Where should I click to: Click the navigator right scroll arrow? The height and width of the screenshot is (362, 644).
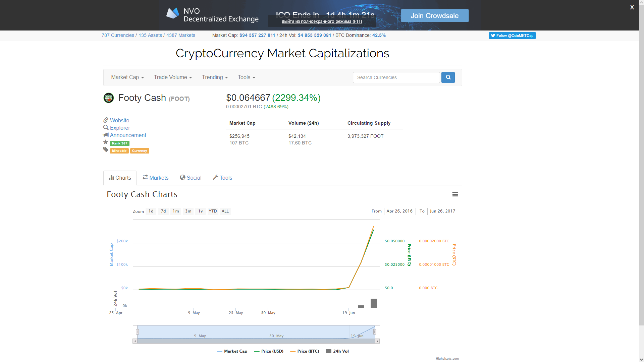tap(377, 341)
